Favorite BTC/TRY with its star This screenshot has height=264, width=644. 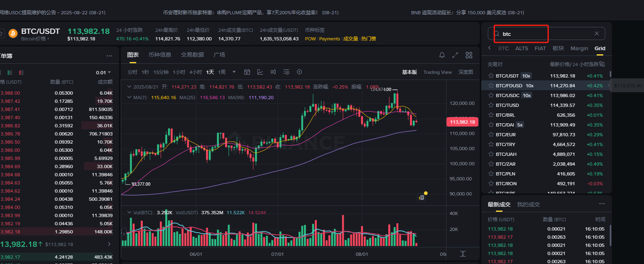pos(491,144)
